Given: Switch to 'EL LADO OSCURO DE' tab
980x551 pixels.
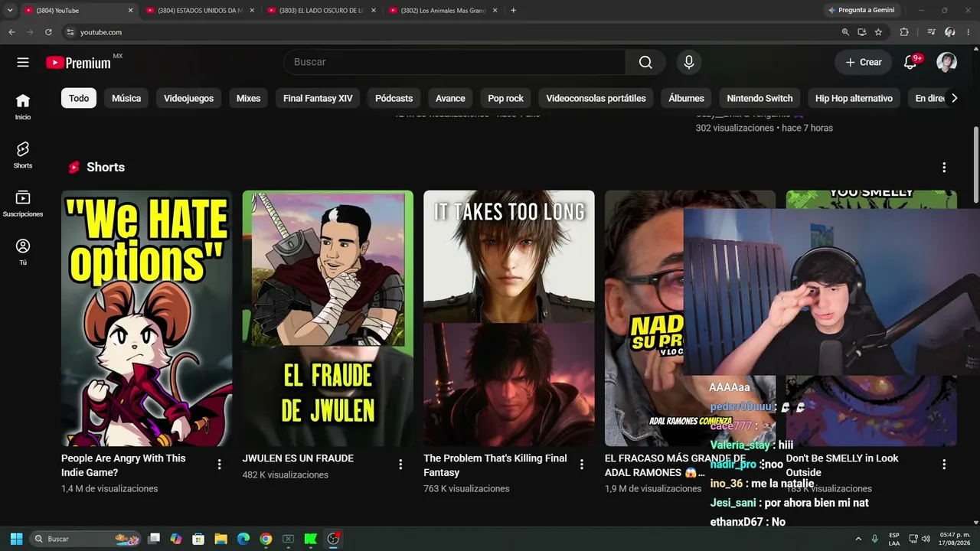Looking at the screenshot, I should tap(322, 11).
